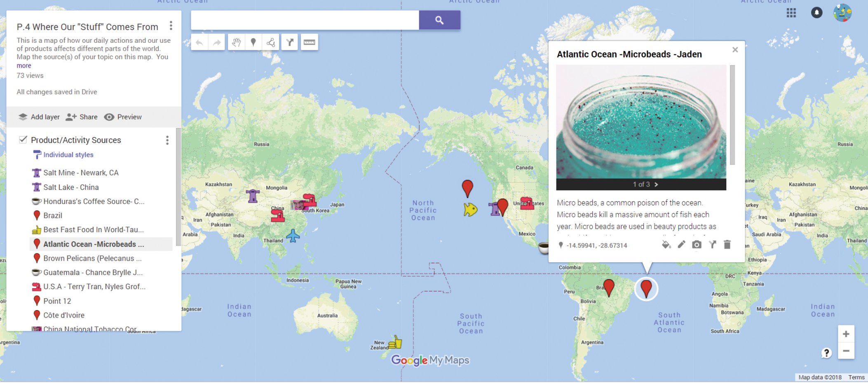Click the red factory marker over United States
868x383 pixels.
[x=527, y=203]
